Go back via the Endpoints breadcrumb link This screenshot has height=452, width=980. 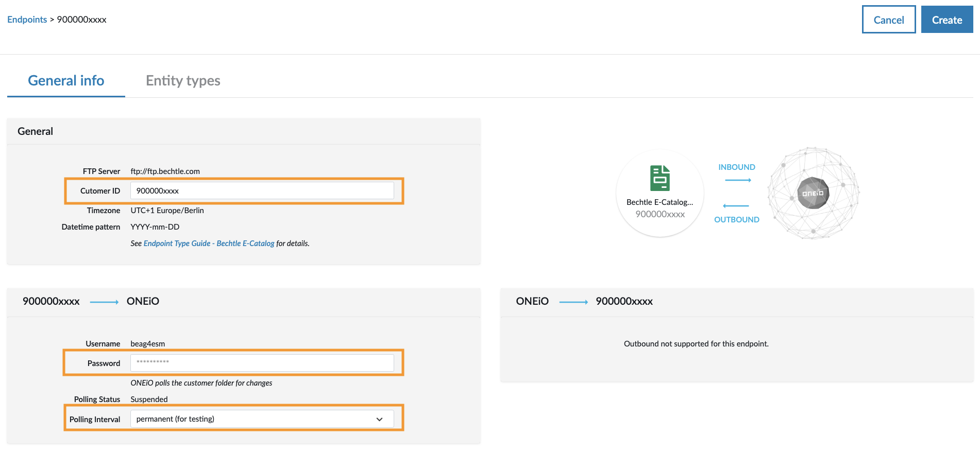coord(27,20)
